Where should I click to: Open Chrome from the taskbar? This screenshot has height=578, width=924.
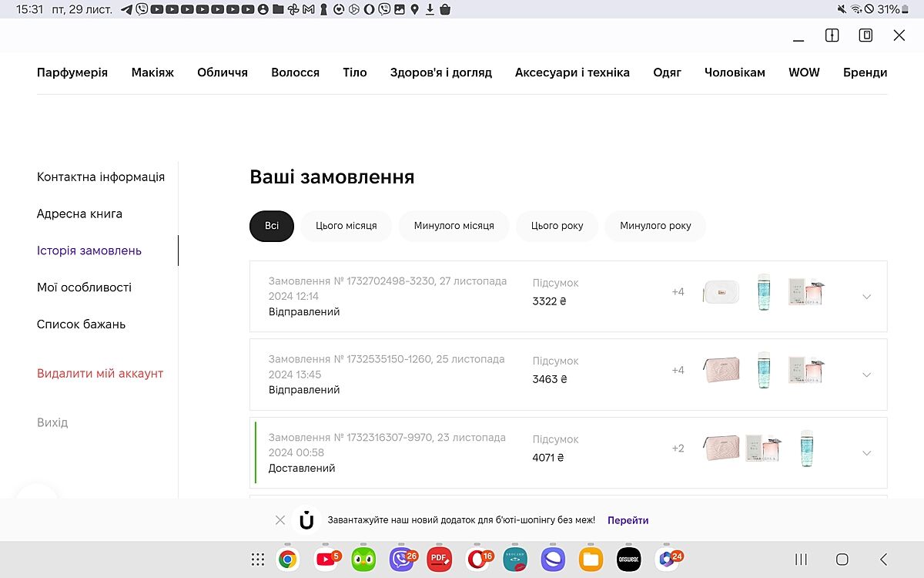288,560
